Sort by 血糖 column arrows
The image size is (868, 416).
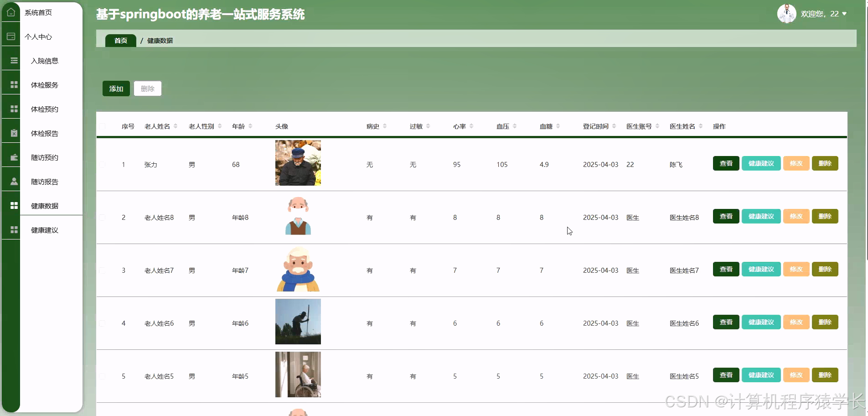pos(558,126)
